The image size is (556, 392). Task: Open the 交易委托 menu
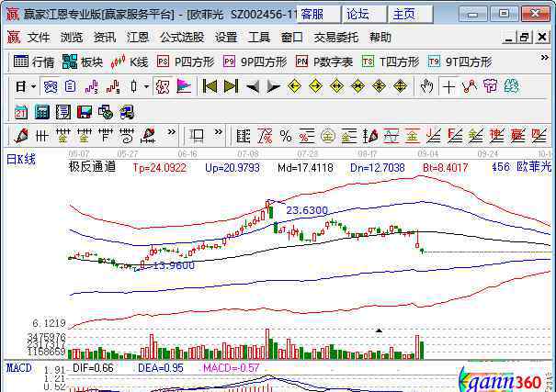pos(335,38)
